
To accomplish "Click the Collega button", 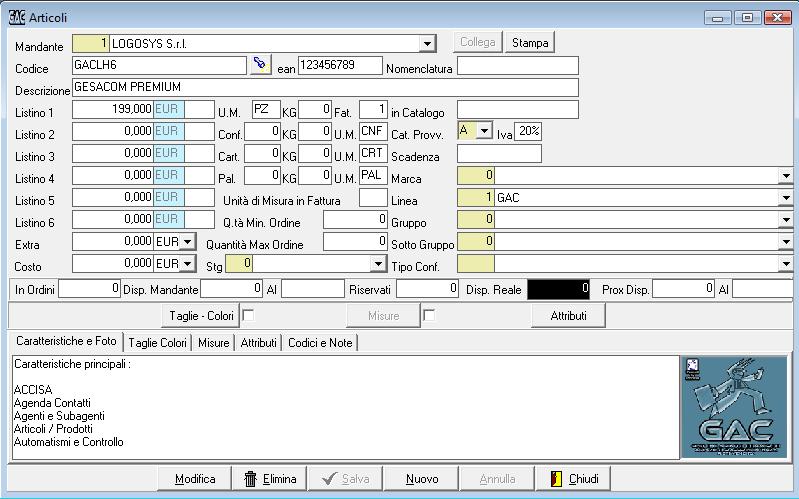I will [x=477, y=42].
